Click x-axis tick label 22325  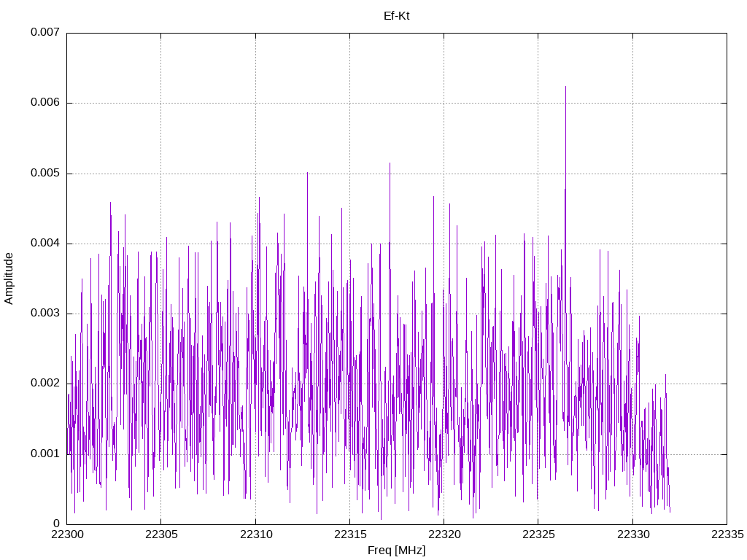coord(538,534)
